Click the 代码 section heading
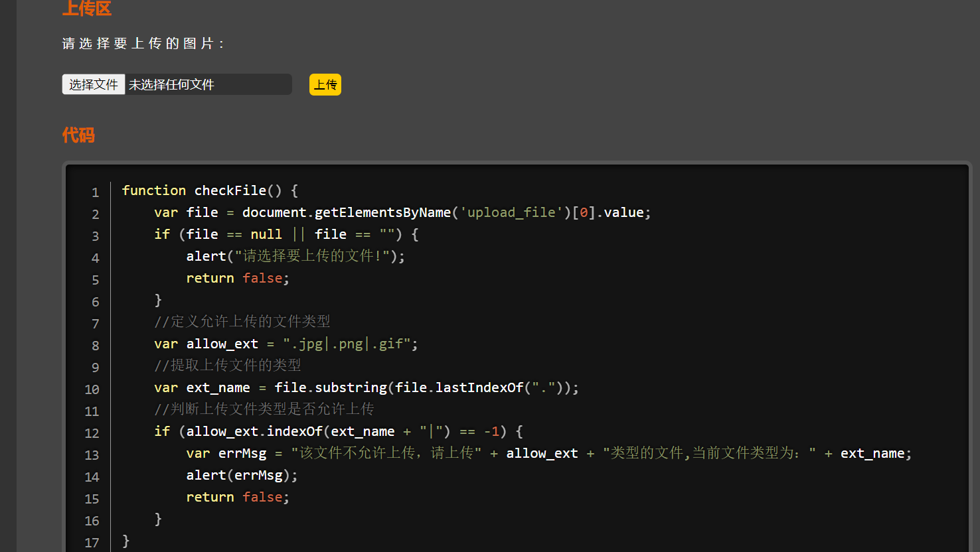 (x=78, y=135)
